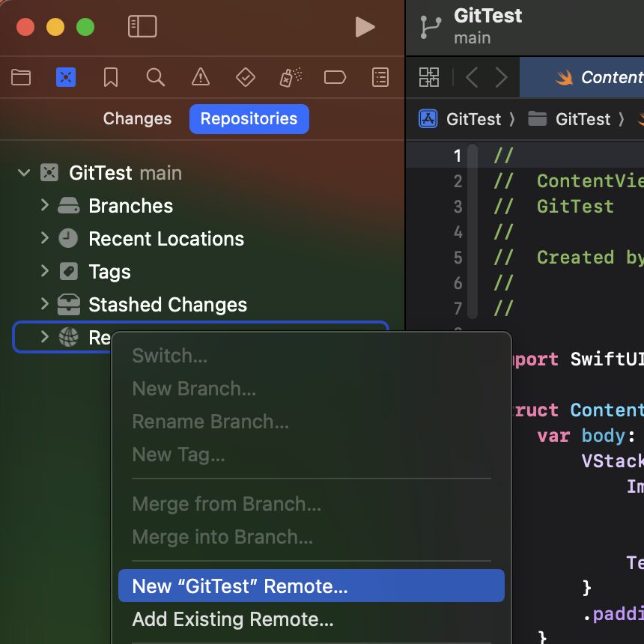Select the Recent Locations clock icon
Viewport: 644px width, 644px height.
click(x=68, y=238)
